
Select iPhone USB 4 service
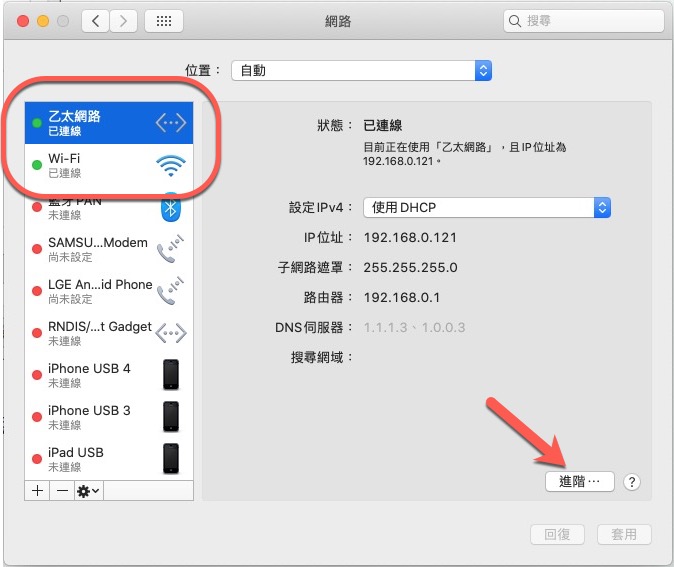[109, 375]
